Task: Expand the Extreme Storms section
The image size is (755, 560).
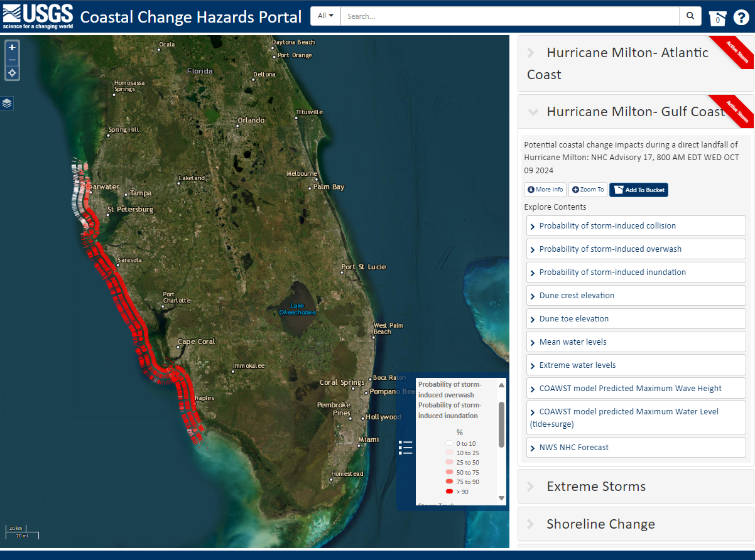Action: coord(635,487)
